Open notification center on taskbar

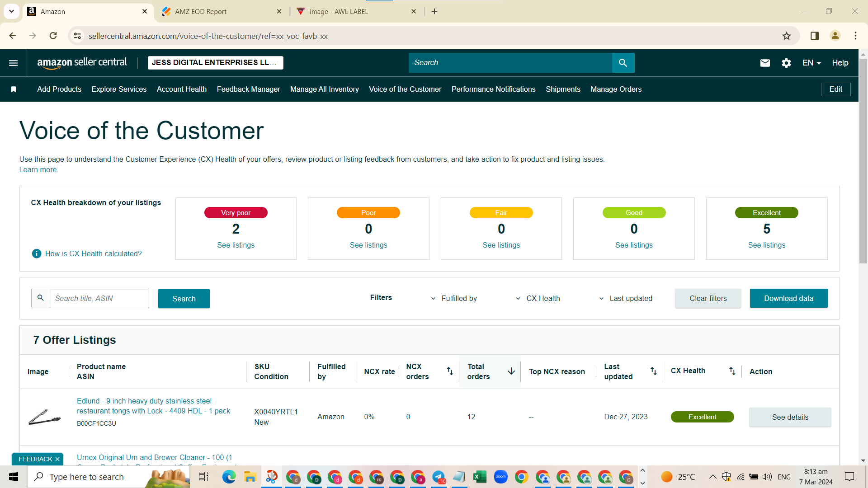[x=849, y=477]
